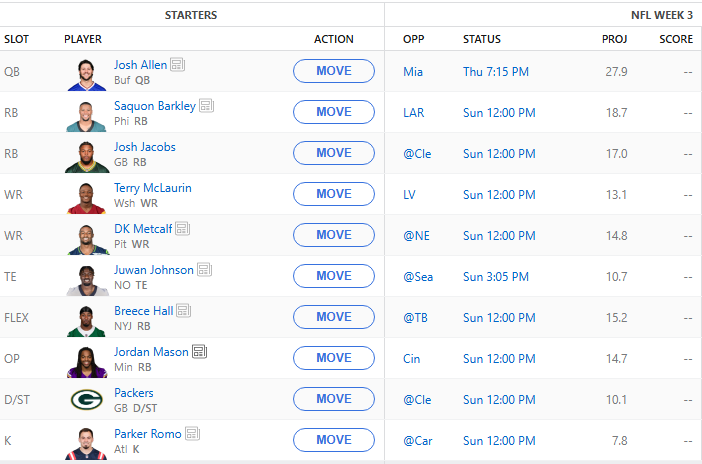View Parker Romo's news icon
Screen dimensions: 702x464
click(192, 434)
